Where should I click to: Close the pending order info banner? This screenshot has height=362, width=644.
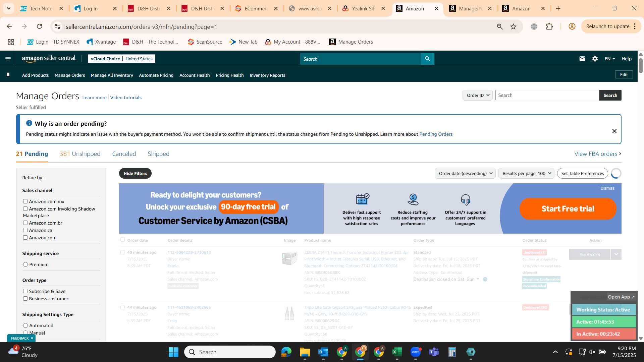point(614,131)
